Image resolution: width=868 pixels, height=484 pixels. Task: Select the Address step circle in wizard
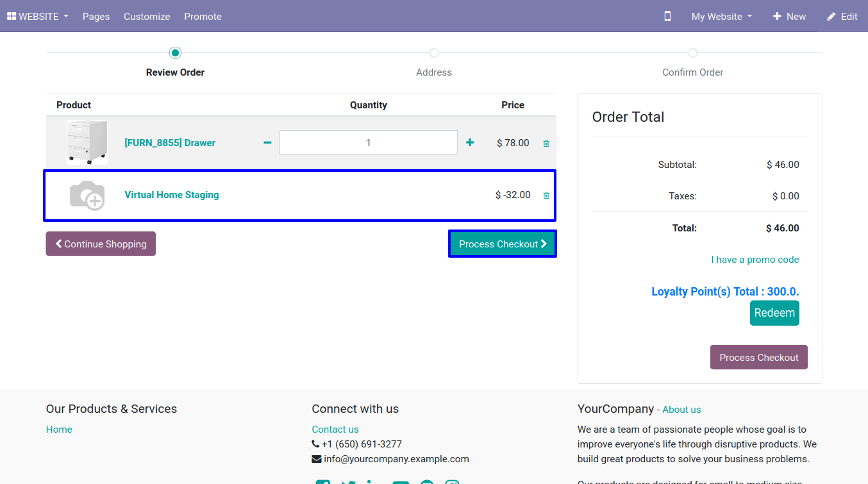coord(434,53)
